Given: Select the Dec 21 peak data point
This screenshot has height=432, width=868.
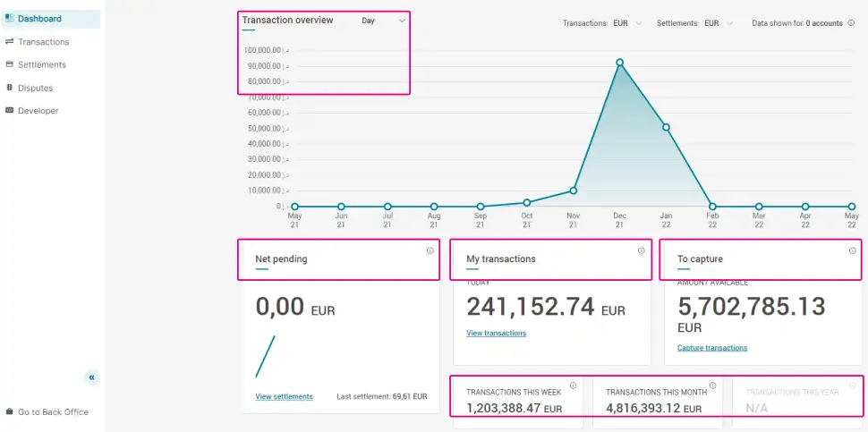Looking at the screenshot, I should point(619,63).
